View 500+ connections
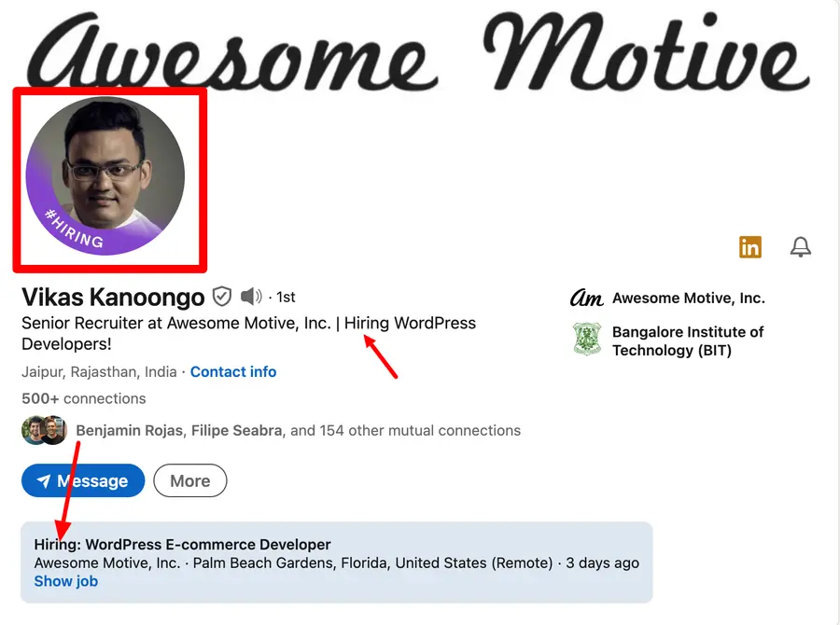Image resolution: width=840 pixels, height=625 pixels. (83, 398)
